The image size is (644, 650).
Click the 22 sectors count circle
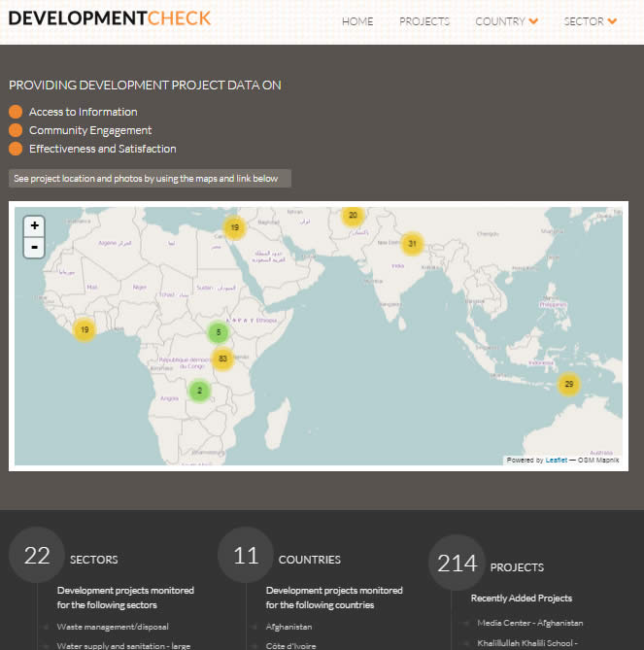pyautogui.click(x=37, y=555)
